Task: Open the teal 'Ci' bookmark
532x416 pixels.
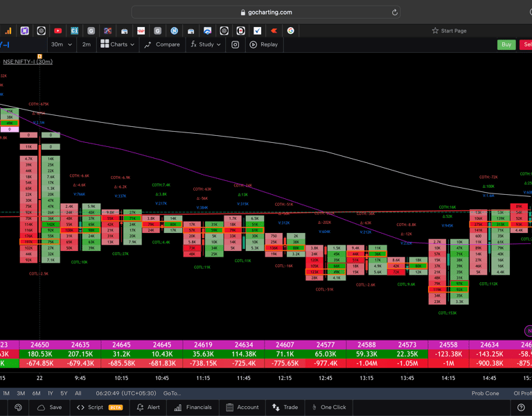Action: [x=74, y=31]
